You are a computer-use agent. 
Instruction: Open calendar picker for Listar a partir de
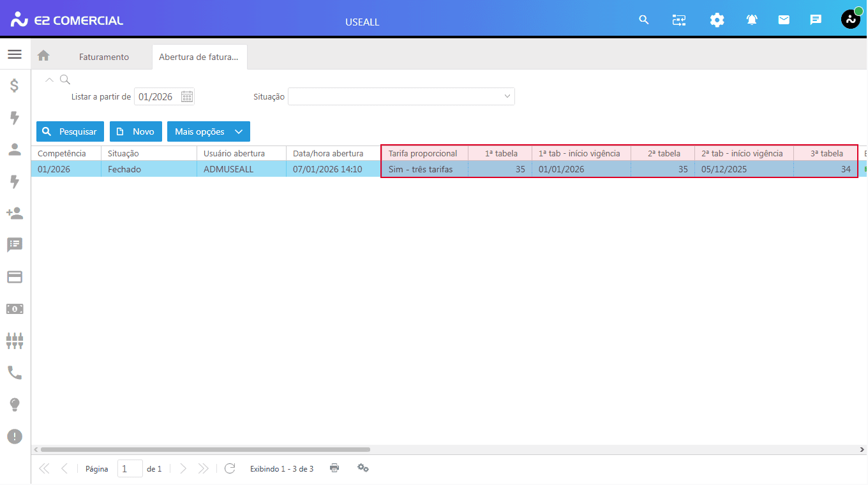187,96
